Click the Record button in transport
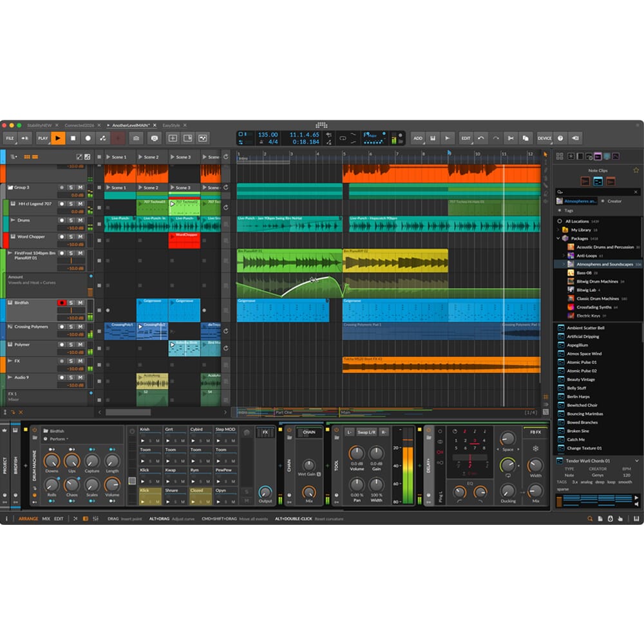644x644 pixels. tap(88, 138)
